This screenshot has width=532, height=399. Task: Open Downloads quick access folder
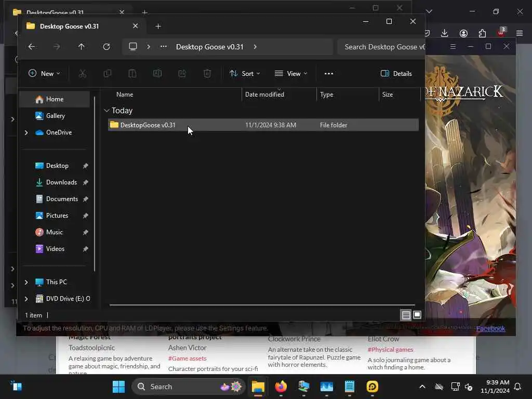pos(61,182)
